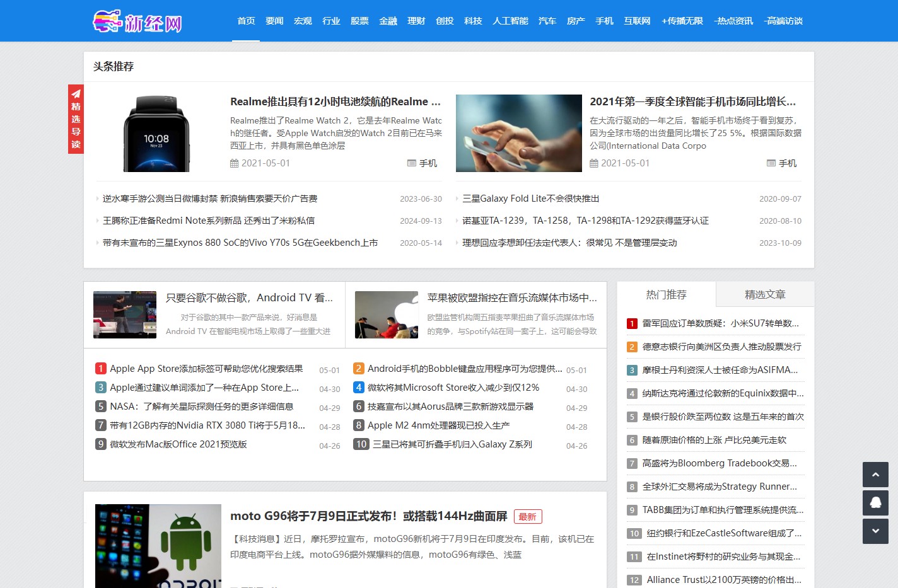Open sidebar item 高盛将为Bloomberg Tradebook交易

[720, 463]
